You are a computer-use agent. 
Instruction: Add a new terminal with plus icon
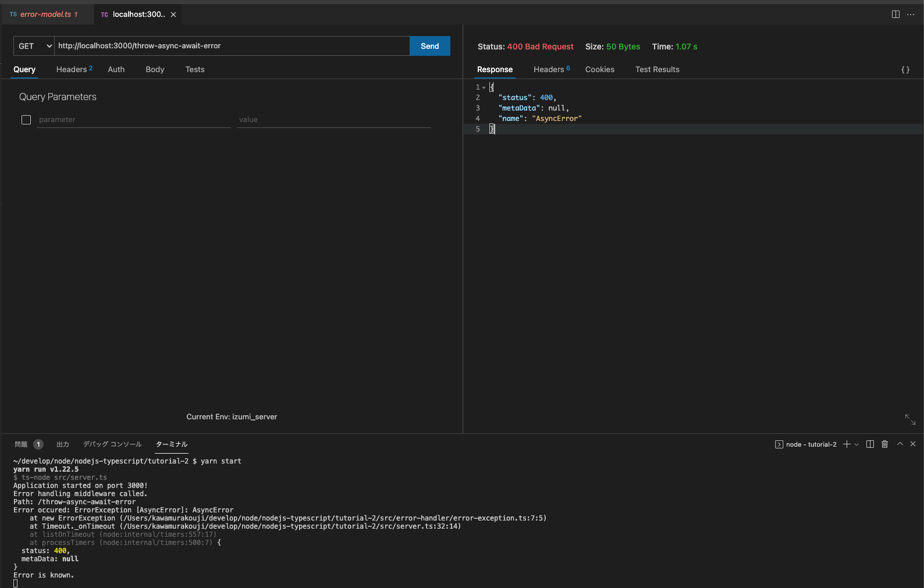point(847,444)
